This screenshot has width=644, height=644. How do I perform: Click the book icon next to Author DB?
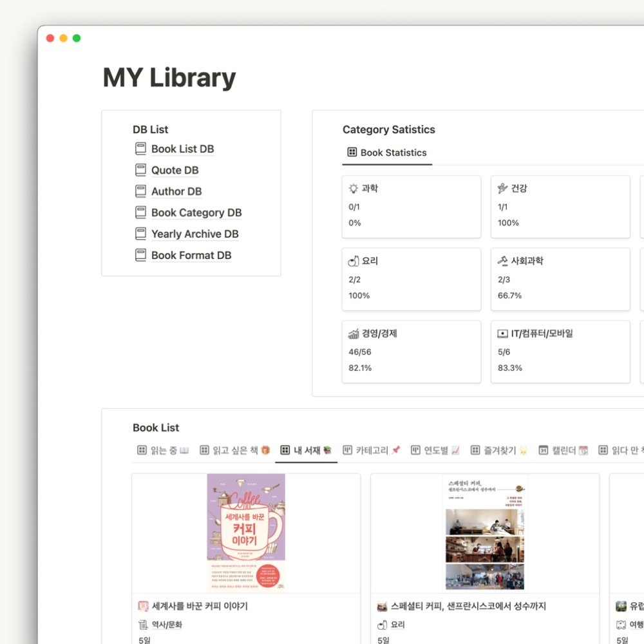click(140, 191)
